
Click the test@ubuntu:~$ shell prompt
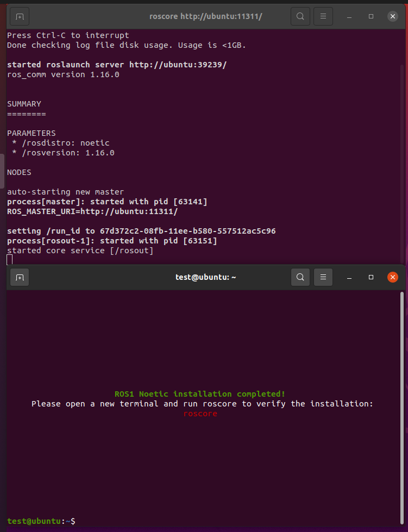coord(41,521)
